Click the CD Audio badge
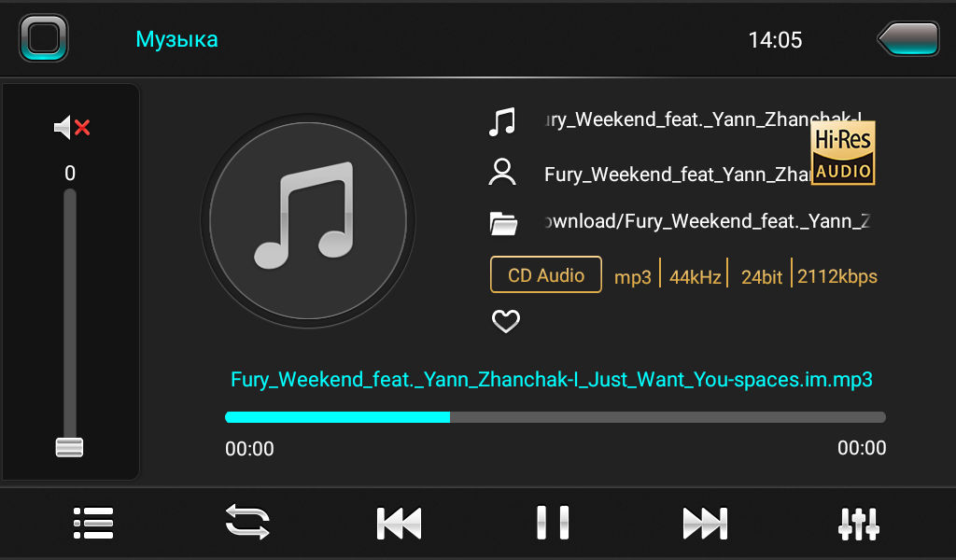This screenshot has height=560, width=956. coord(545,274)
